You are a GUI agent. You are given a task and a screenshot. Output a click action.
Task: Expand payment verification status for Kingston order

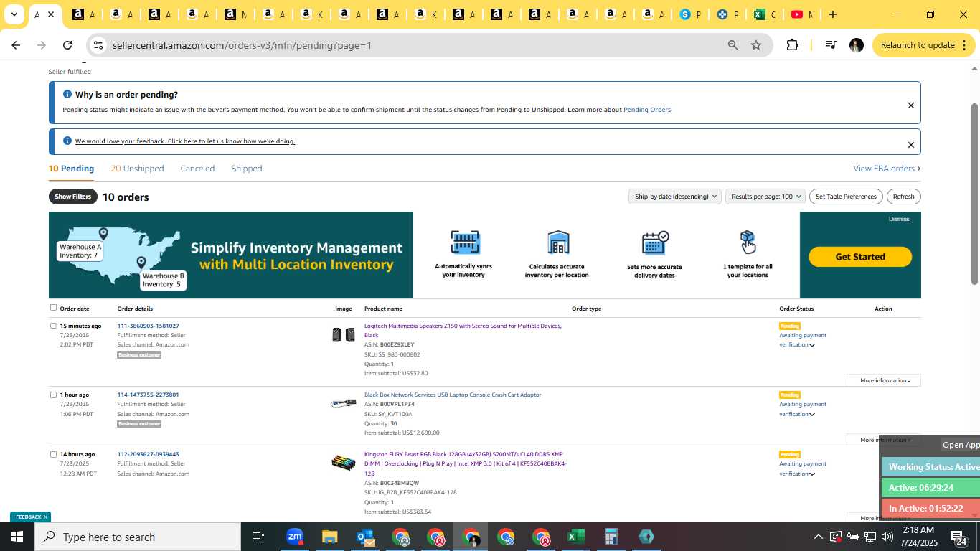click(x=812, y=474)
